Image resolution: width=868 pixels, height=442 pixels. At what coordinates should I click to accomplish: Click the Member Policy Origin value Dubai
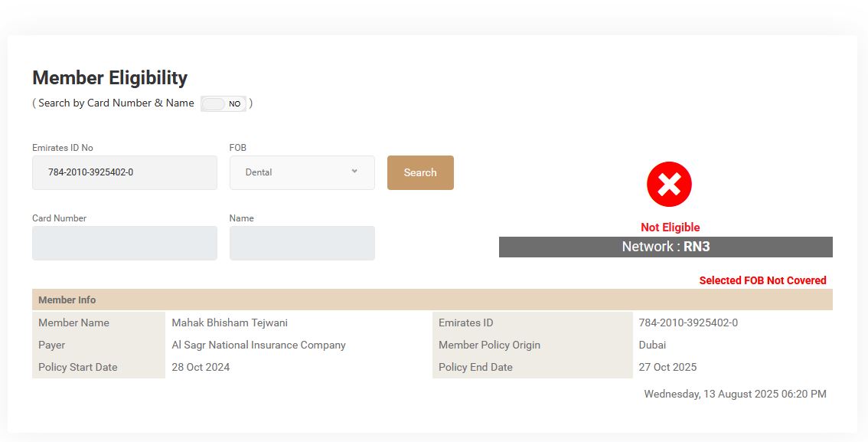(x=652, y=345)
